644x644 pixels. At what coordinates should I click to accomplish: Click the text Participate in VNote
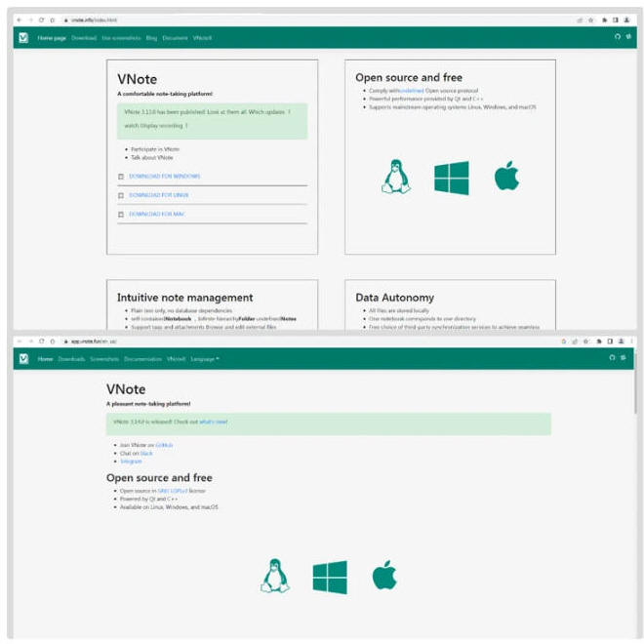pyautogui.click(x=155, y=149)
